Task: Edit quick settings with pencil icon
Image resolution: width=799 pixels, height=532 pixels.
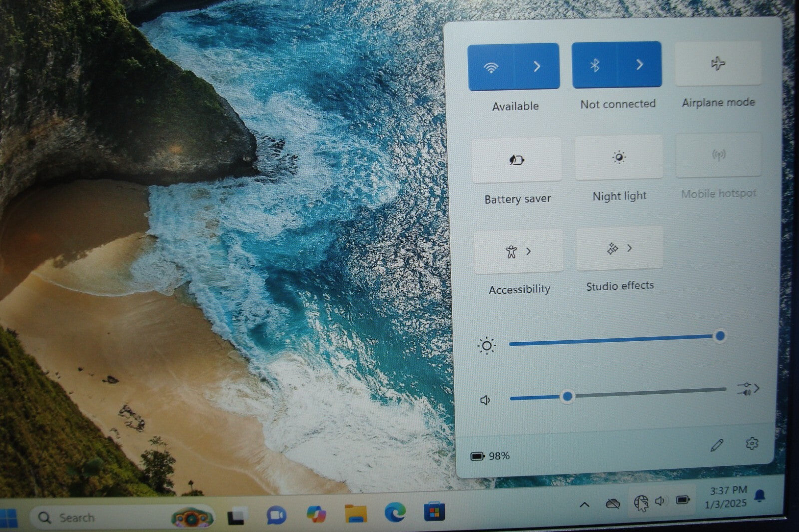Action: coord(717,445)
